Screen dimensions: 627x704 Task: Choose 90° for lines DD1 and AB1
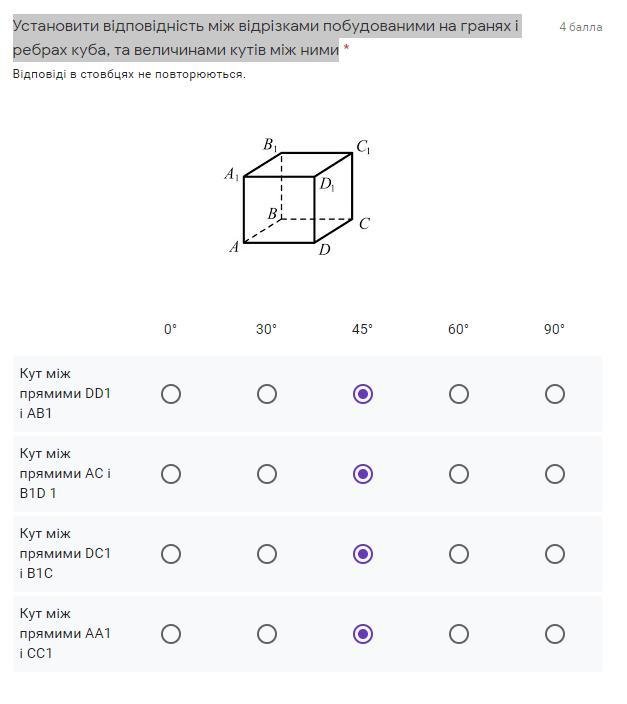(555, 394)
